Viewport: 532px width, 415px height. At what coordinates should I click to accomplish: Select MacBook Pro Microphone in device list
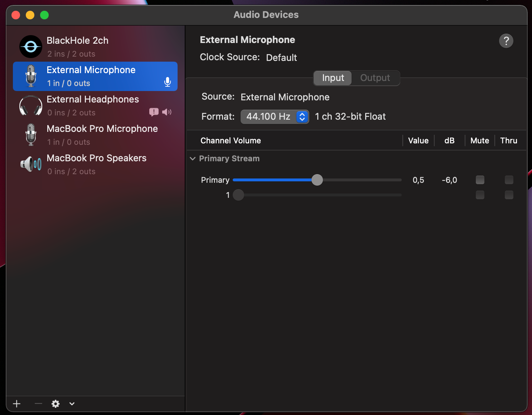pyautogui.click(x=95, y=135)
